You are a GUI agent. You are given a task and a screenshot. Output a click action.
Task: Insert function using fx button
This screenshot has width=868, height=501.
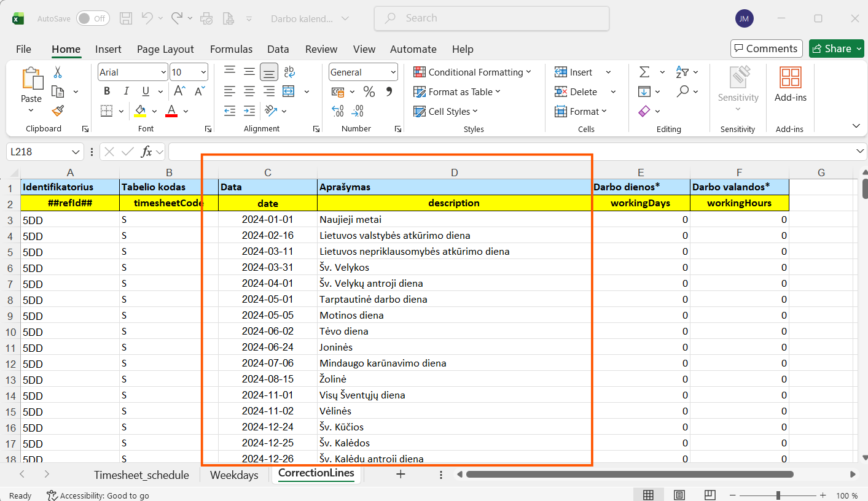click(146, 152)
